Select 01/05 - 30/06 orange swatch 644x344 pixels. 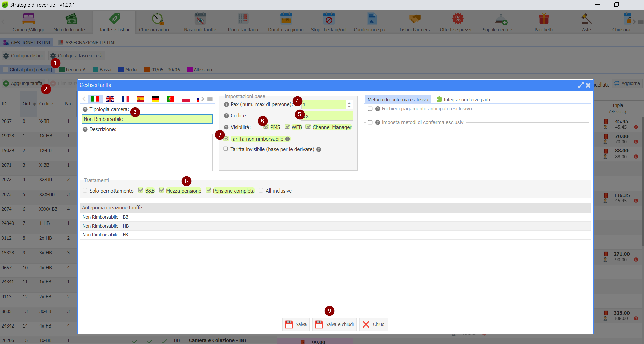click(x=147, y=70)
